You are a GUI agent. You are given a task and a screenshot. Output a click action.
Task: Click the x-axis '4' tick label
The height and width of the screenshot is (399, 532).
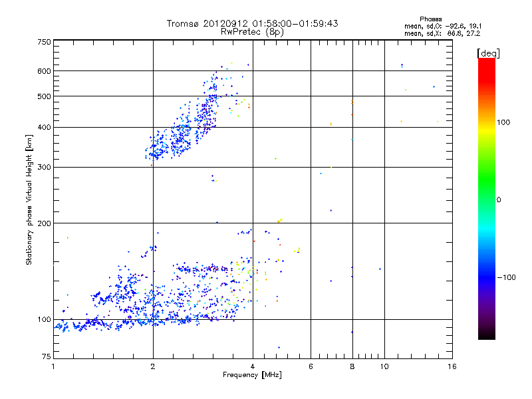pyautogui.click(x=253, y=366)
